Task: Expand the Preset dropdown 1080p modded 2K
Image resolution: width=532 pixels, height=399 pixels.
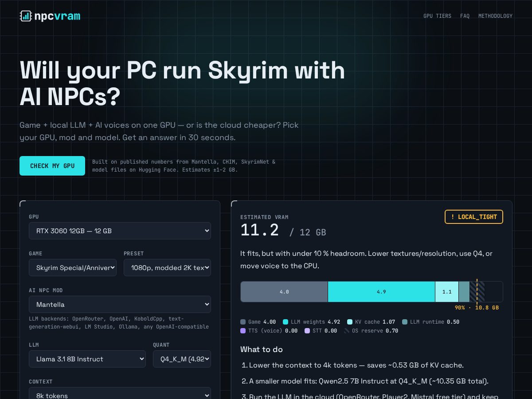Action: point(167,268)
